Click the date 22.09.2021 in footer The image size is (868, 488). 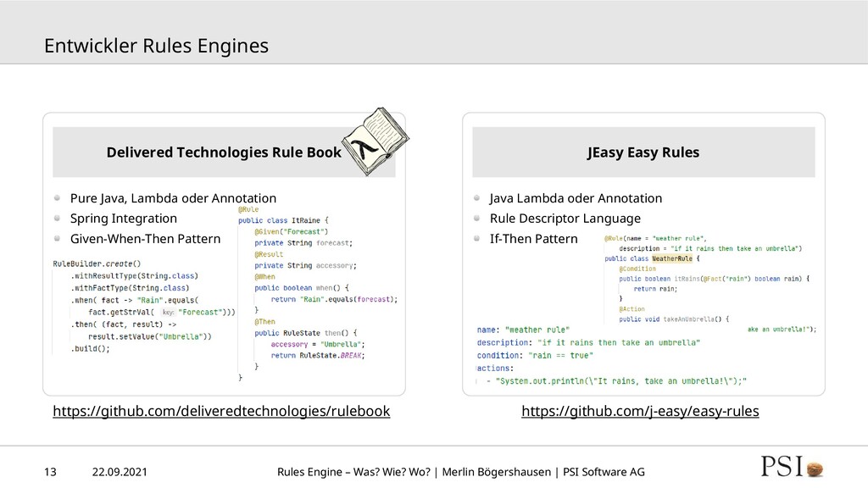tap(120, 472)
